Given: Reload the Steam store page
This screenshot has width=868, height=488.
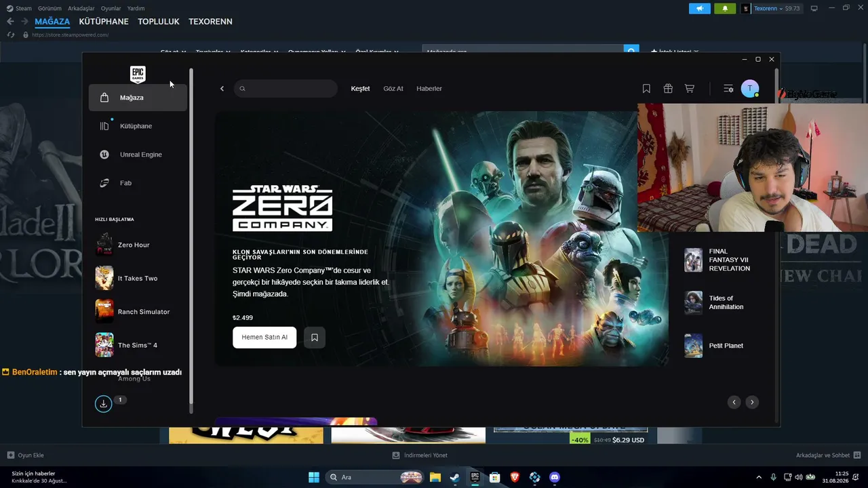Looking at the screenshot, I should click(11, 35).
